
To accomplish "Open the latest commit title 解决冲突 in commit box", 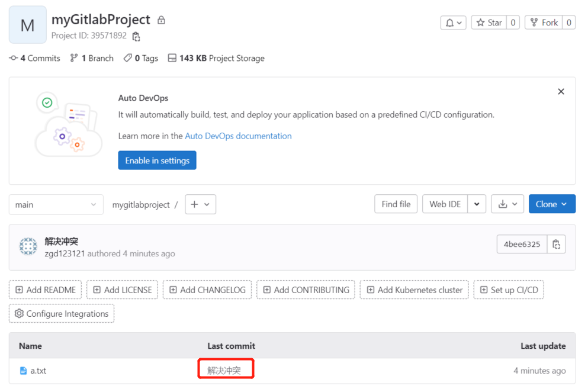I will (62, 241).
